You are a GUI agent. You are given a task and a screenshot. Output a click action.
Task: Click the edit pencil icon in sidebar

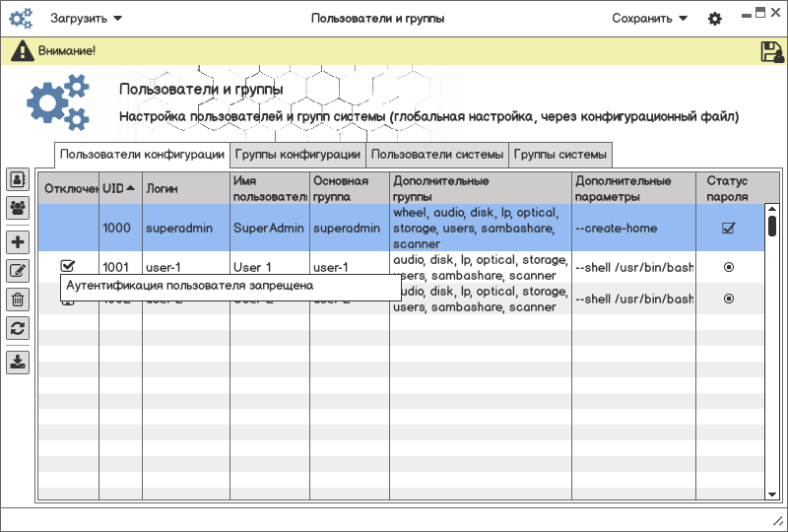(18, 271)
